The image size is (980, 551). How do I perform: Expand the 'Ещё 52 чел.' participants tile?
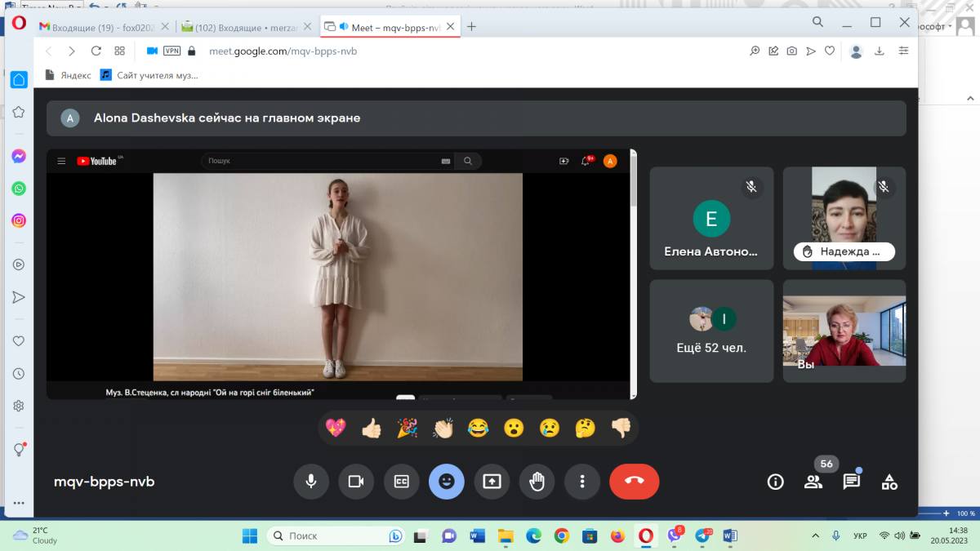pyautogui.click(x=711, y=331)
